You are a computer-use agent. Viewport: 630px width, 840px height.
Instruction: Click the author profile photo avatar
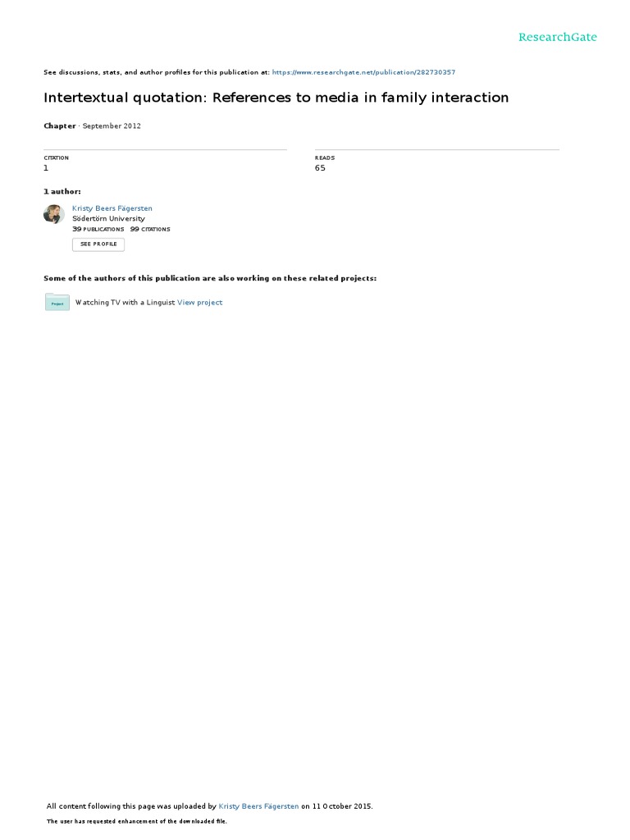(x=53, y=214)
